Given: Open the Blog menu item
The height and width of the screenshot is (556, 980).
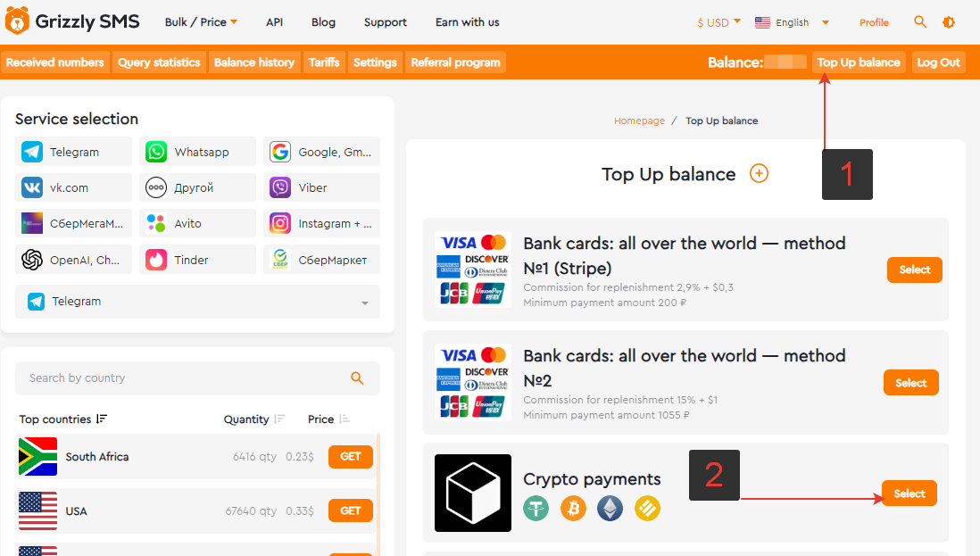Looking at the screenshot, I should 323,22.
